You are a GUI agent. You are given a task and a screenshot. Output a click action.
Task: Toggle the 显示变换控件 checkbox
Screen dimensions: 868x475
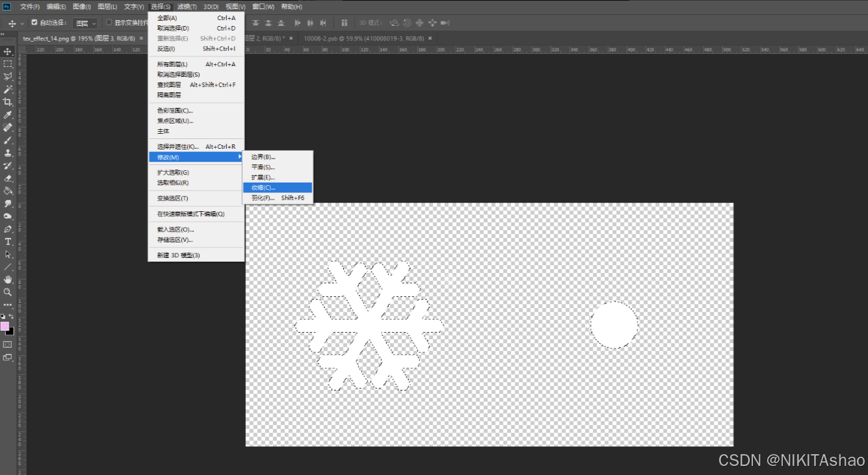coord(109,23)
